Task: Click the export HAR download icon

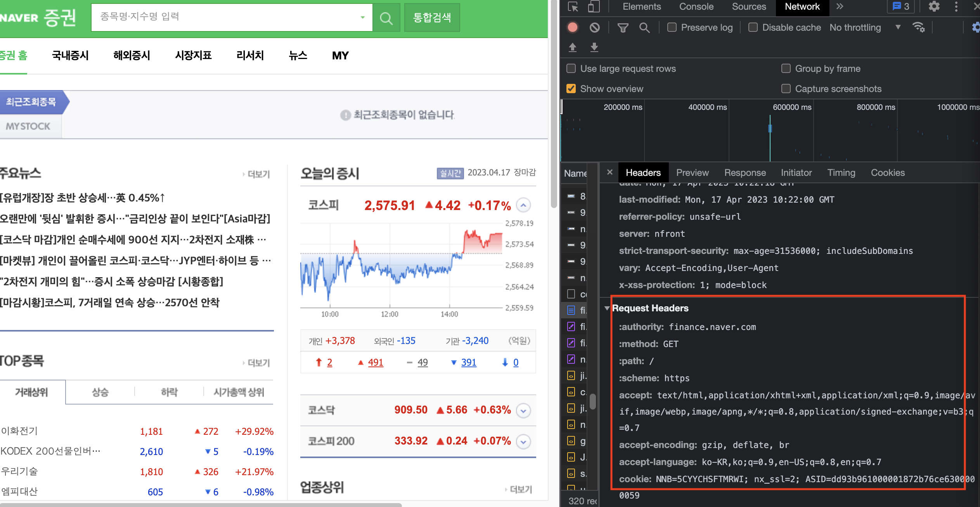Action: (594, 47)
